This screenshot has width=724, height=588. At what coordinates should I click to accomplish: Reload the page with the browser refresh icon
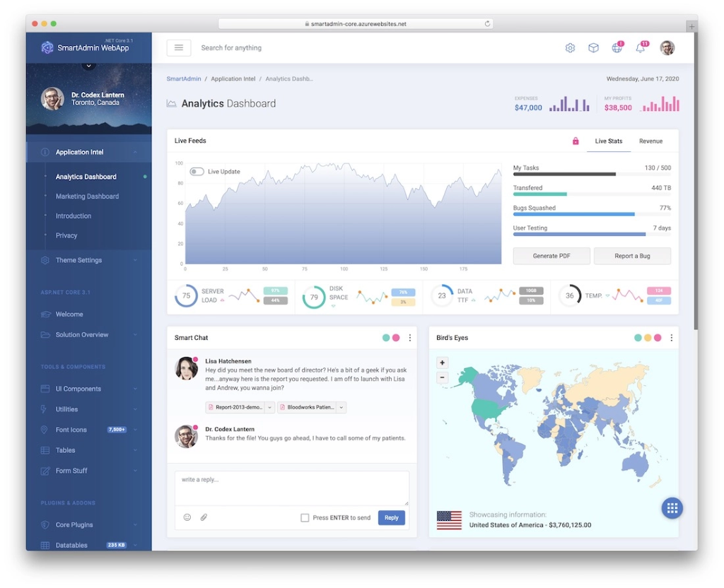coord(487,23)
